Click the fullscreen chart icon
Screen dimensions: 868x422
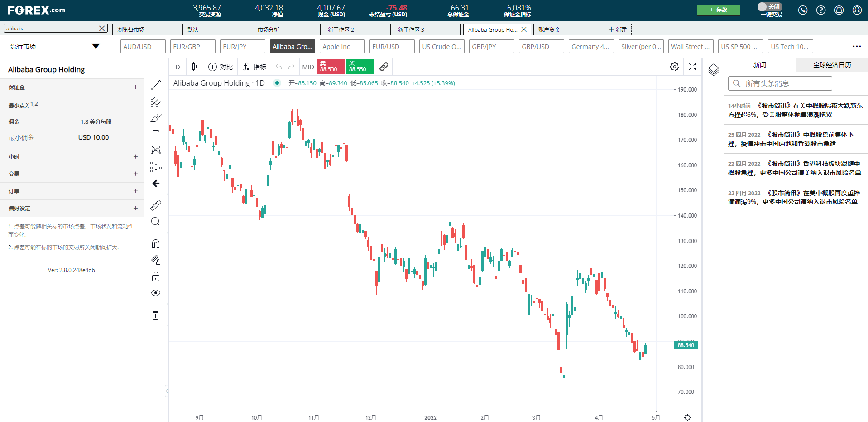(692, 67)
